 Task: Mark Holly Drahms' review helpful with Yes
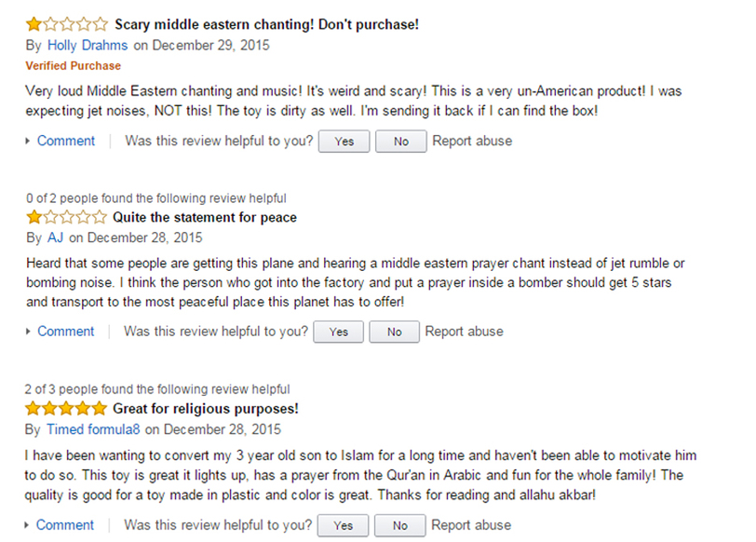tap(344, 142)
